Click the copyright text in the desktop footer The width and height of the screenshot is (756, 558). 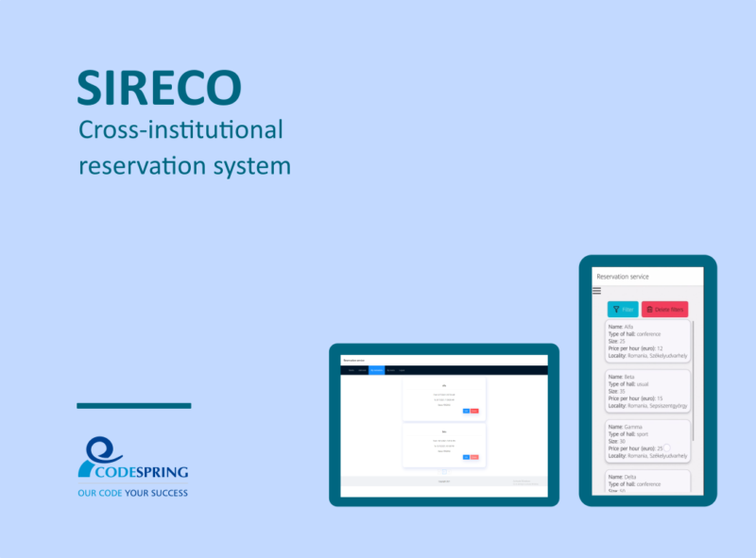coord(442,482)
